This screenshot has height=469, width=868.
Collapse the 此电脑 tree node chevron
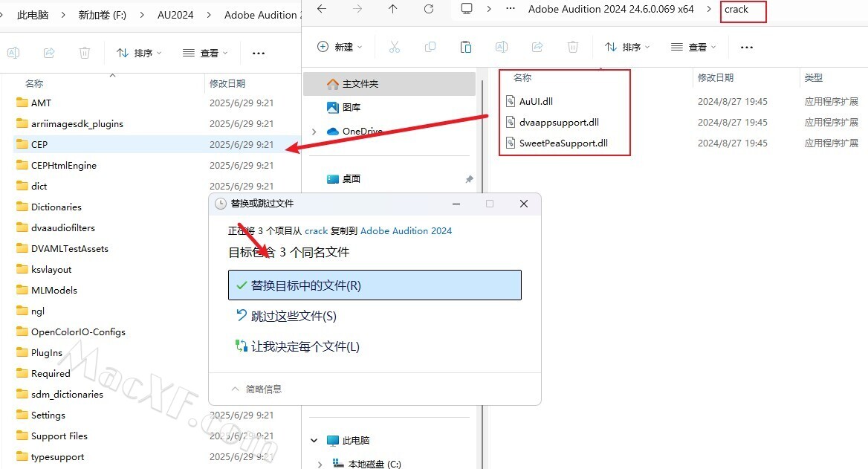314,441
